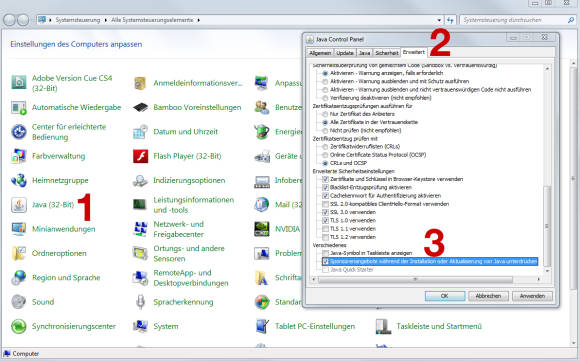This screenshot has width=580, height=361.
Task: Open the Minianwendungen icon
Action: pyautogui.click(x=18, y=229)
